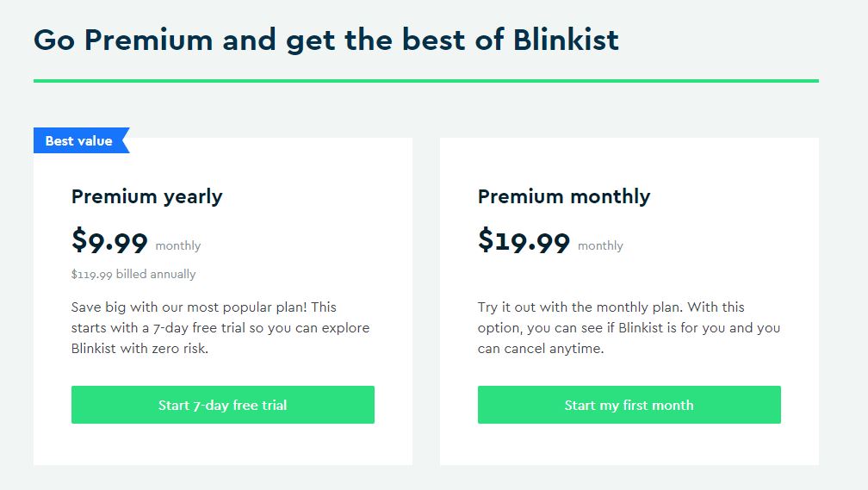Click the Premium monthly plan heading
Viewport: 868px width, 490px height.
click(x=563, y=196)
